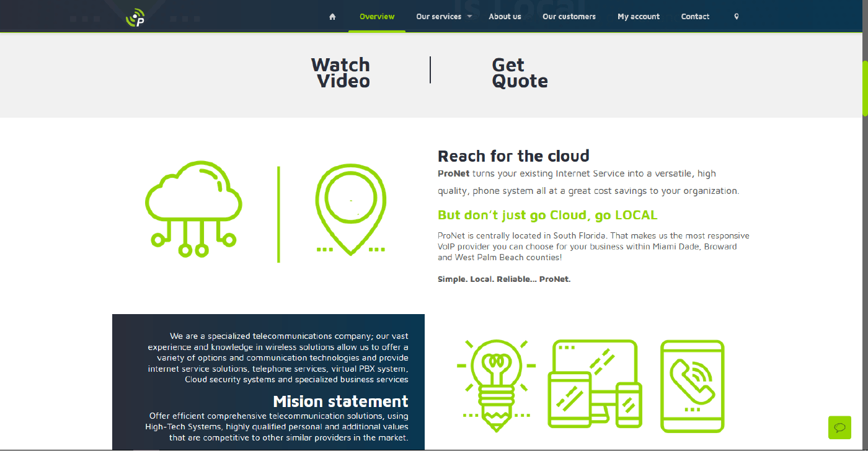Open the Contact page

click(695, 17)
